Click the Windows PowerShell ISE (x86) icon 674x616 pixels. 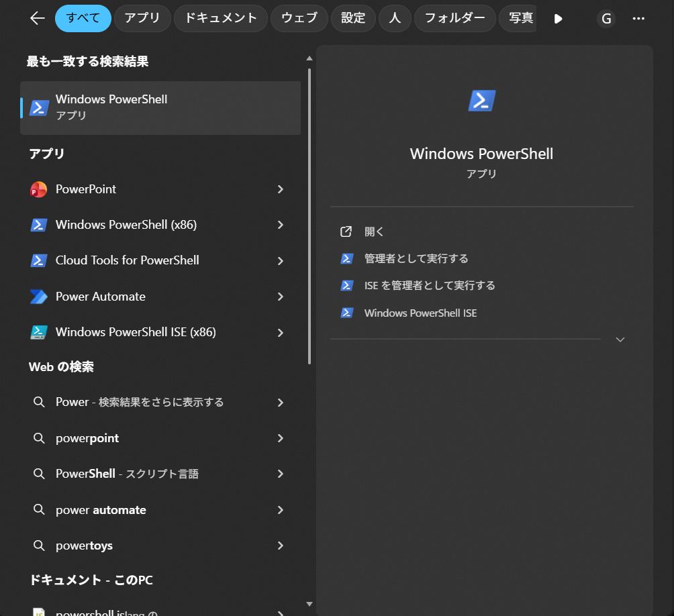(38, 332)
